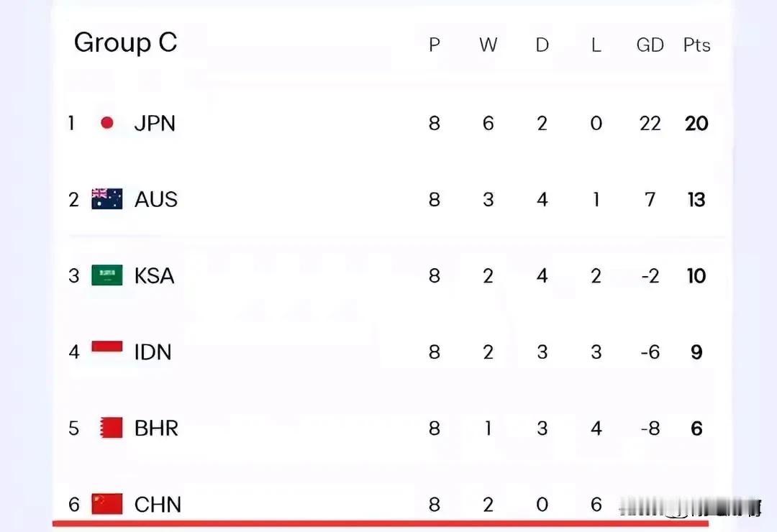Click the Japan flag icon
777x532 pixels.
pos(107,123)
